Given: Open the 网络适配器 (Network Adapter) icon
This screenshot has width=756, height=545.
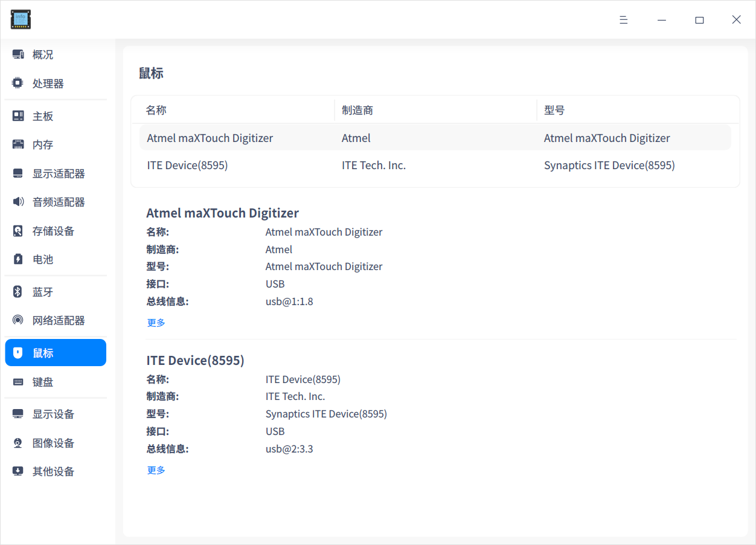Looking at the screenshot, I should click(x=17, y=320).
